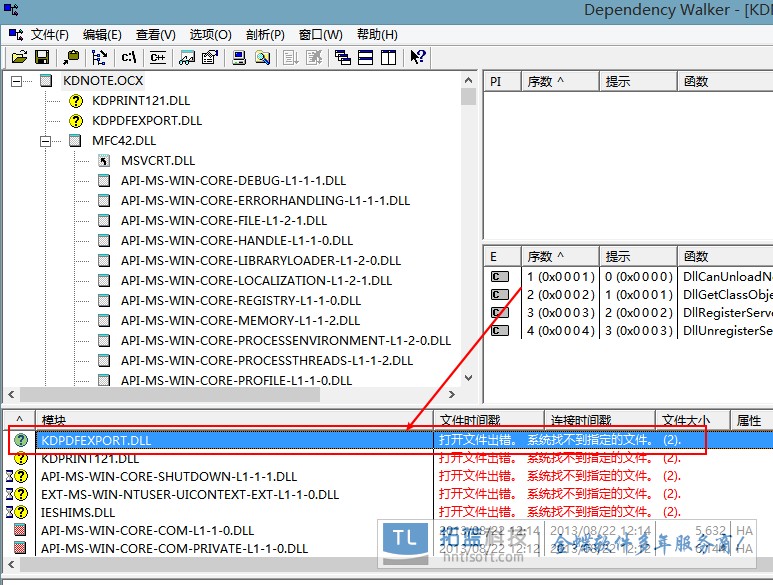Screen dimensions: 773x585
Task: Click module tree horizontal scrollbar left arrow
Action: coord(11,394)
